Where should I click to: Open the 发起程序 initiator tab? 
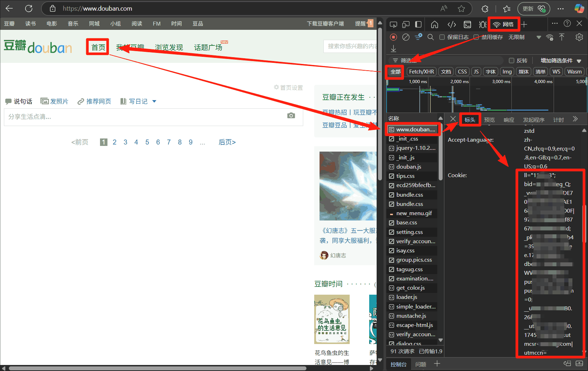[534, 120]
